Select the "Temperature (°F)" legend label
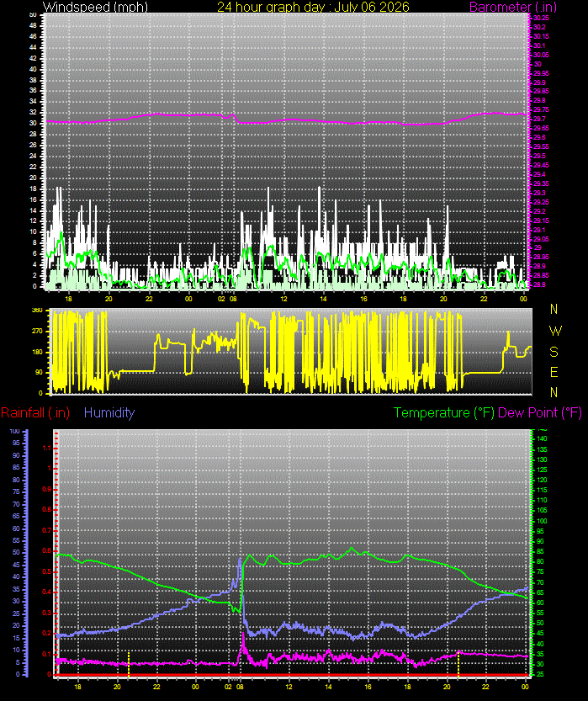This screenshot has height=701, width=588. (444, 412)
